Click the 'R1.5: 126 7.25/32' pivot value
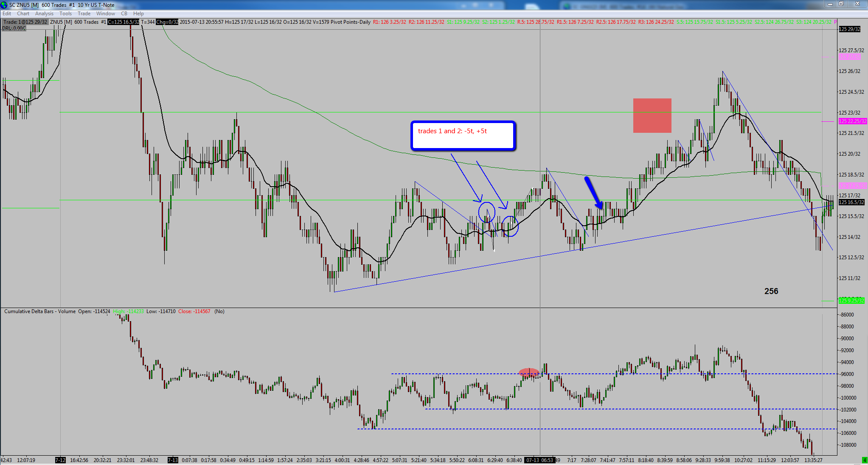Screen dimensions: 868x465 pos(575,22)
